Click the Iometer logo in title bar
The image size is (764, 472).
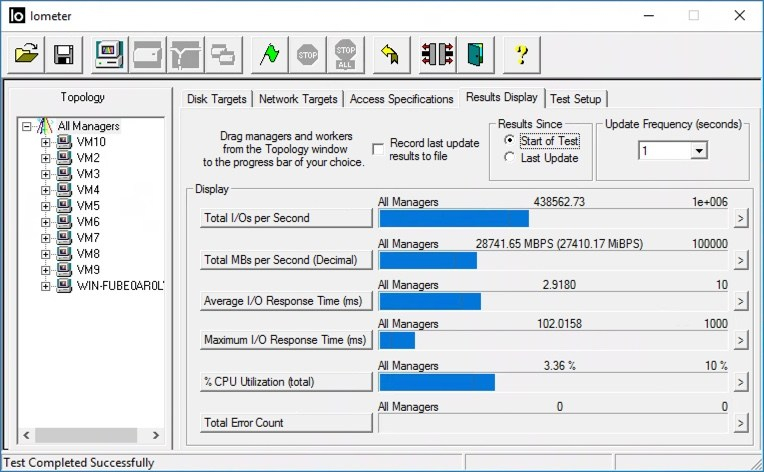tap(17, 16)
